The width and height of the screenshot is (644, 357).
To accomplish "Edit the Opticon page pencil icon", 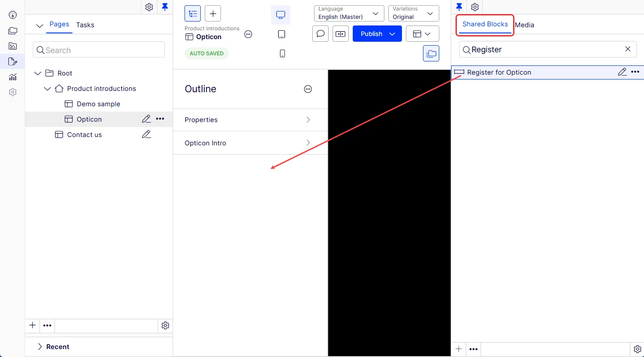I will [146, 119].
